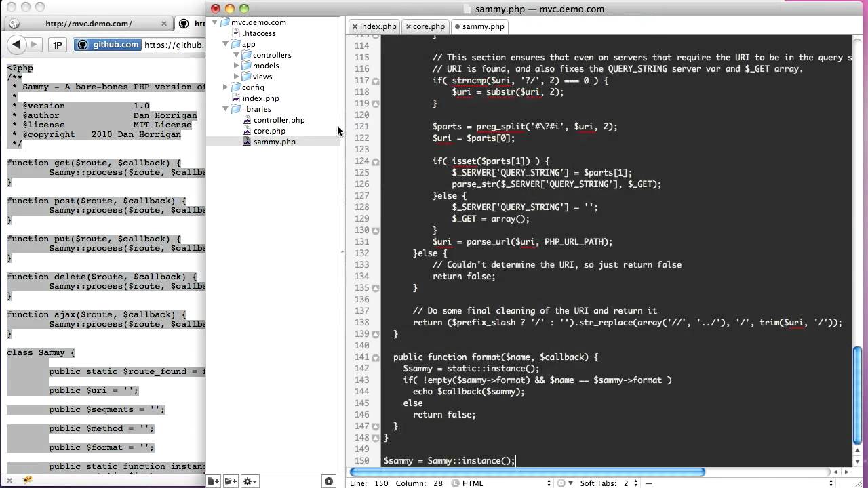Open core.php in the project drawer
Viewport: 868px width, 488px height.
click(269, 131)
